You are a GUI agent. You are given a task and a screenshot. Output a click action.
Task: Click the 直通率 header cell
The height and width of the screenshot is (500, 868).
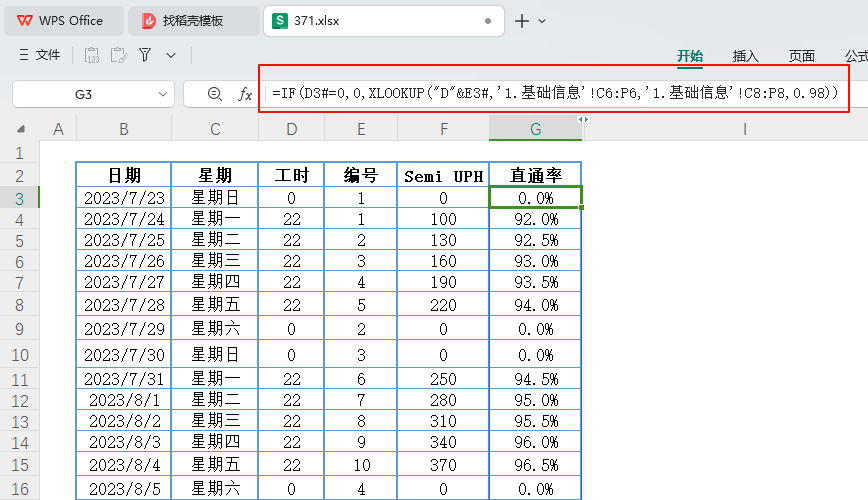[x=535, y=175]
